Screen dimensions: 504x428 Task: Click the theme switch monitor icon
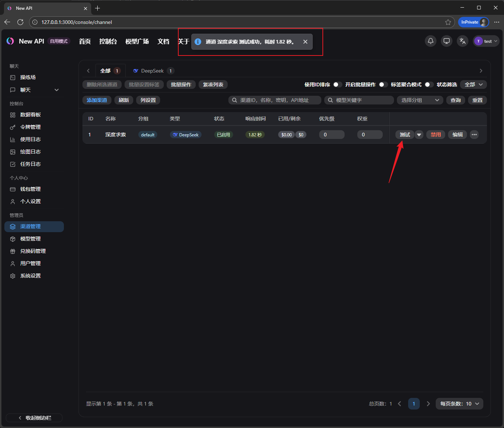[446, 41]
